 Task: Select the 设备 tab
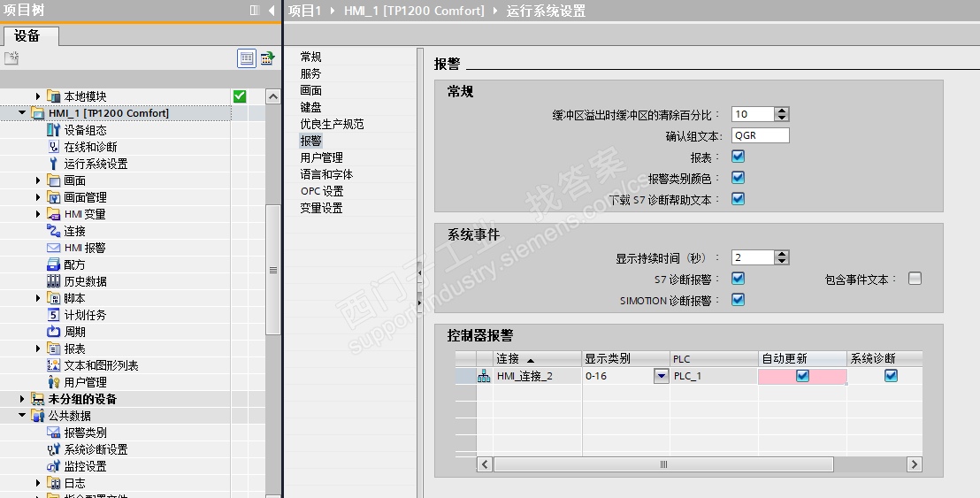[x=30, y=36]
